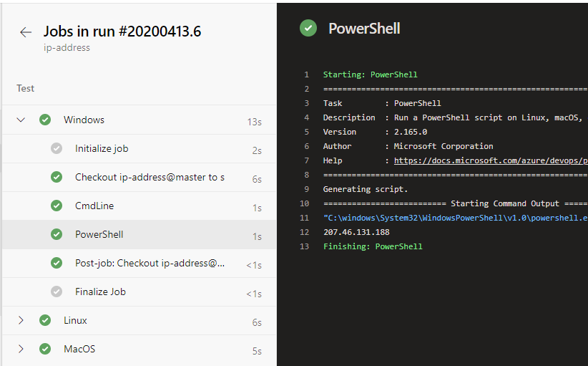588x366 pixels.
Task: Click the 6s duration of Linux job
Action: pos(257,322)
